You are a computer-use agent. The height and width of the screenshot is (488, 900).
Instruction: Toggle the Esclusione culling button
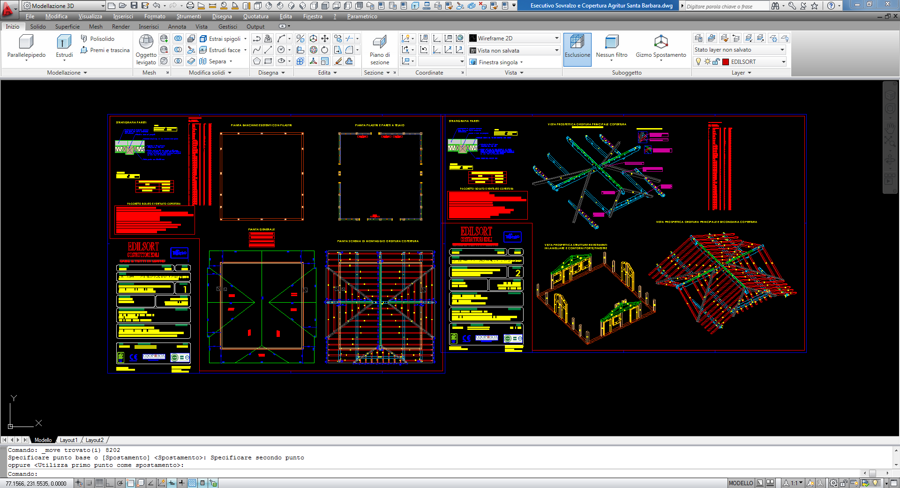pos(577,46)
